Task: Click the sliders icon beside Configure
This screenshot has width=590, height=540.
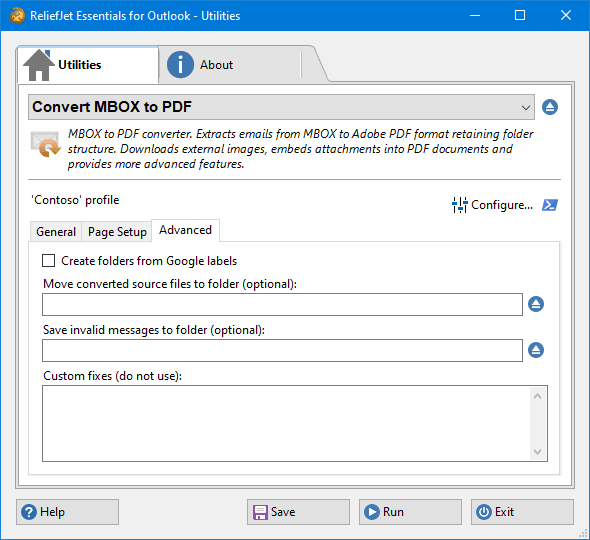Action: point(459,205)
